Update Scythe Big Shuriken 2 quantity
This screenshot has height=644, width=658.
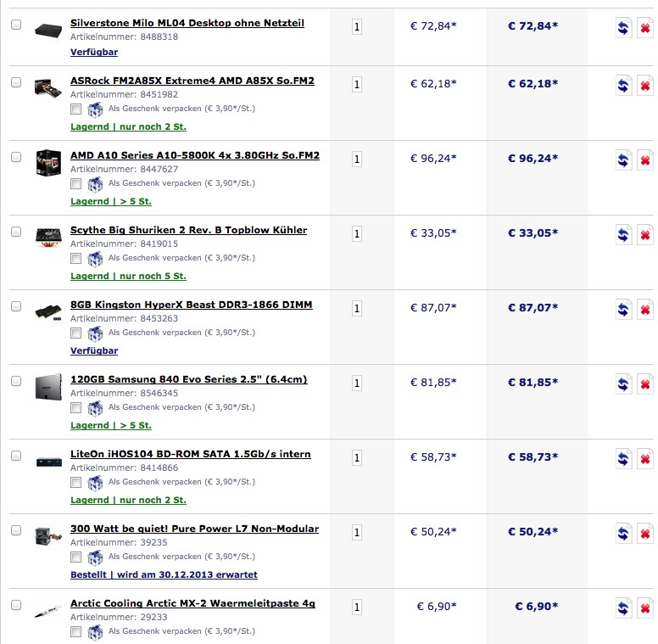pos(623,235)
